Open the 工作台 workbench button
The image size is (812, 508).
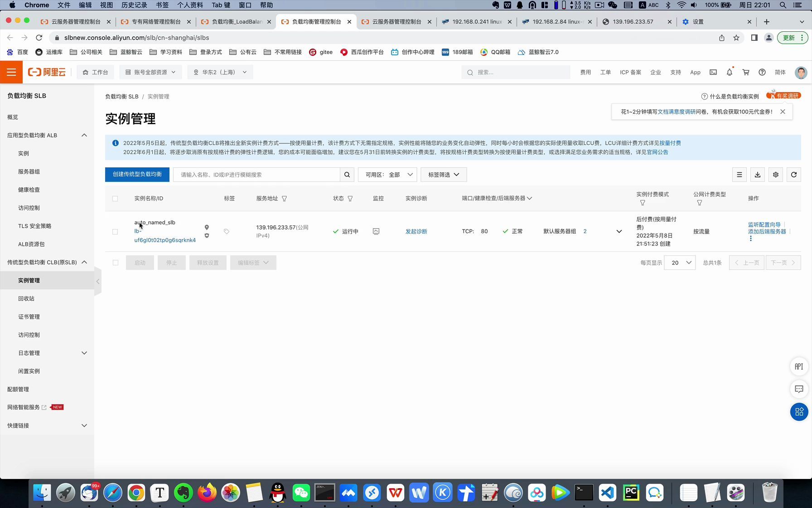pos(96,72)
